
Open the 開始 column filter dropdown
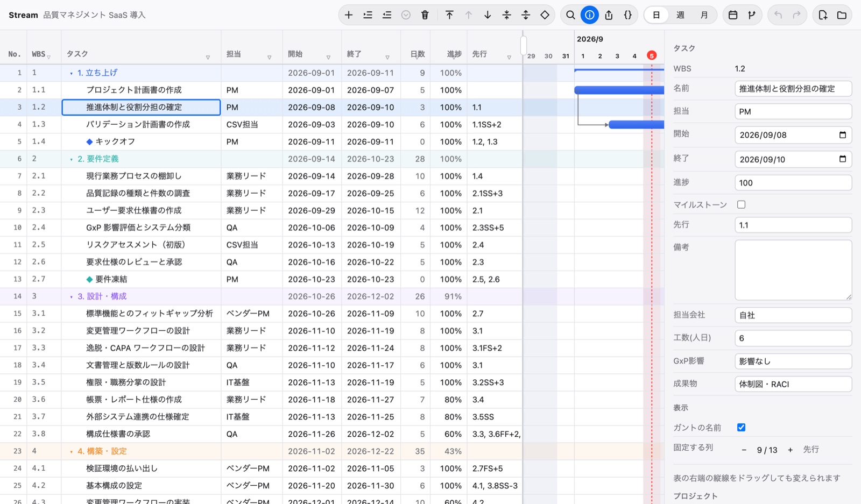coord(328,57)
